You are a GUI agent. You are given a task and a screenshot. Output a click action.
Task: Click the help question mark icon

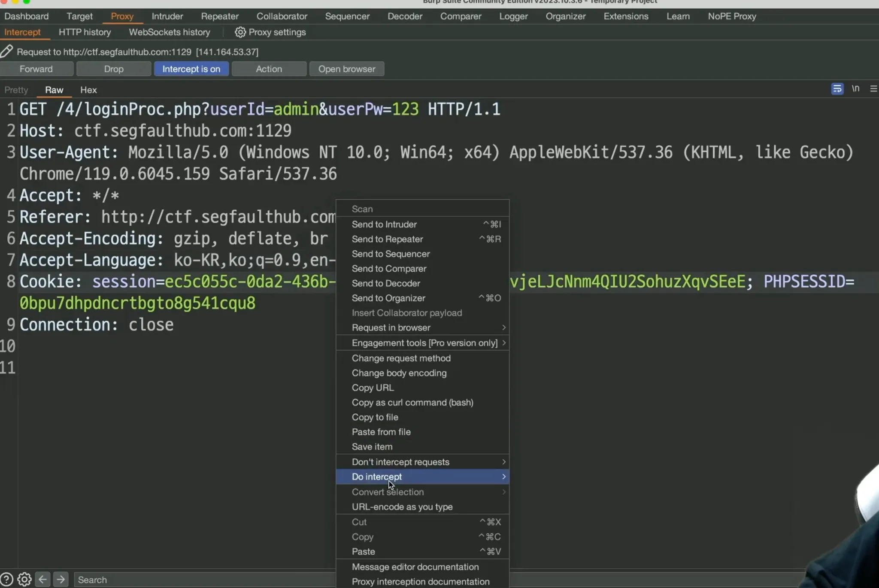[6, 579]
